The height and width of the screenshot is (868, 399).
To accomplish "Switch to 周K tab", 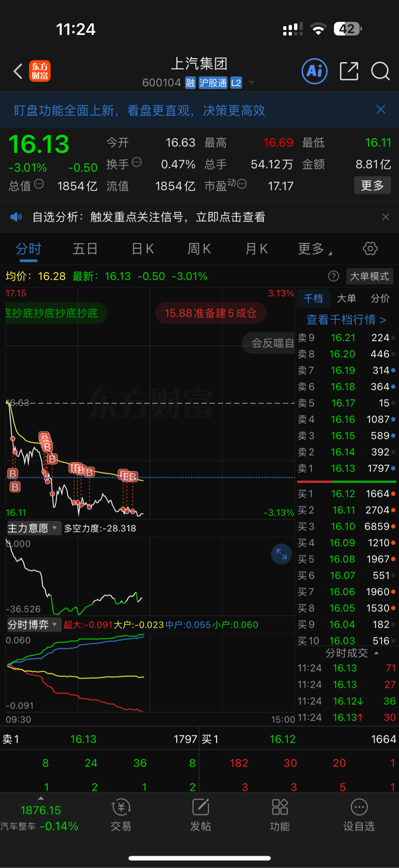I will (x=199, y=249).
